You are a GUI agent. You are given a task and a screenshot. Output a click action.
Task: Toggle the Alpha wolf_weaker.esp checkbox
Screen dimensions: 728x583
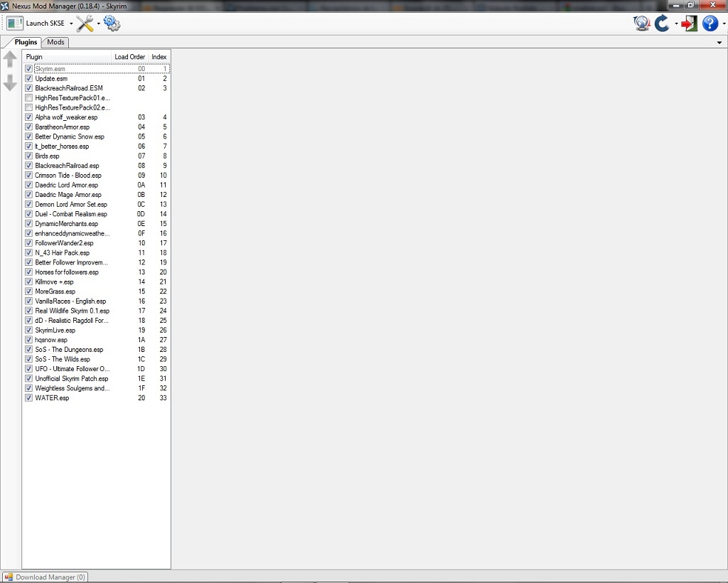(28, 117)
